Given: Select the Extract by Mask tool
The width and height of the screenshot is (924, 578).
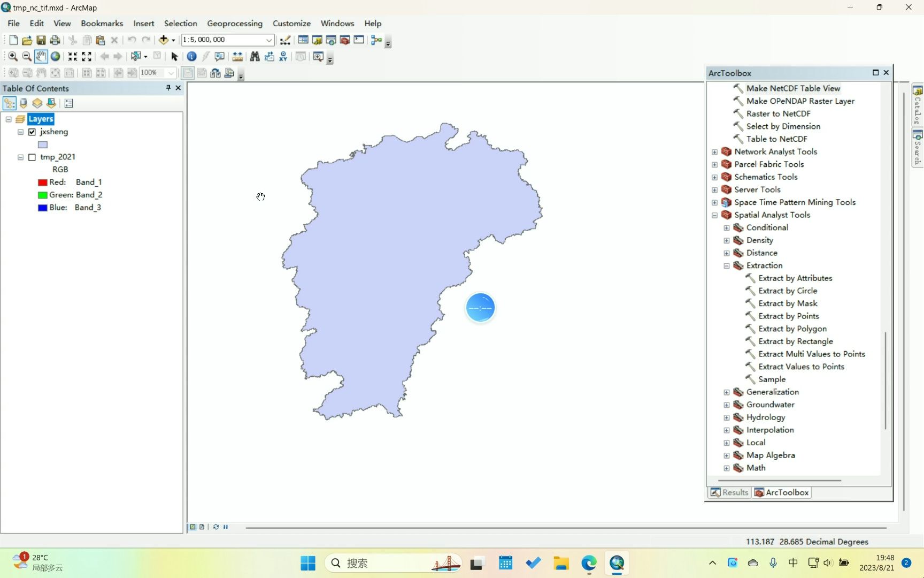Looking at the screenshot, I should pos(787,303).
